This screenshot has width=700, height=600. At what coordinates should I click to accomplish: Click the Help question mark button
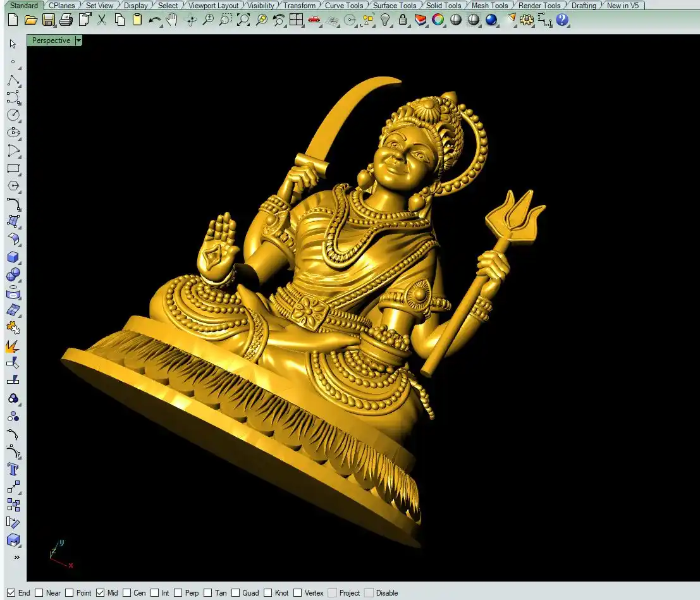[562, 20]
